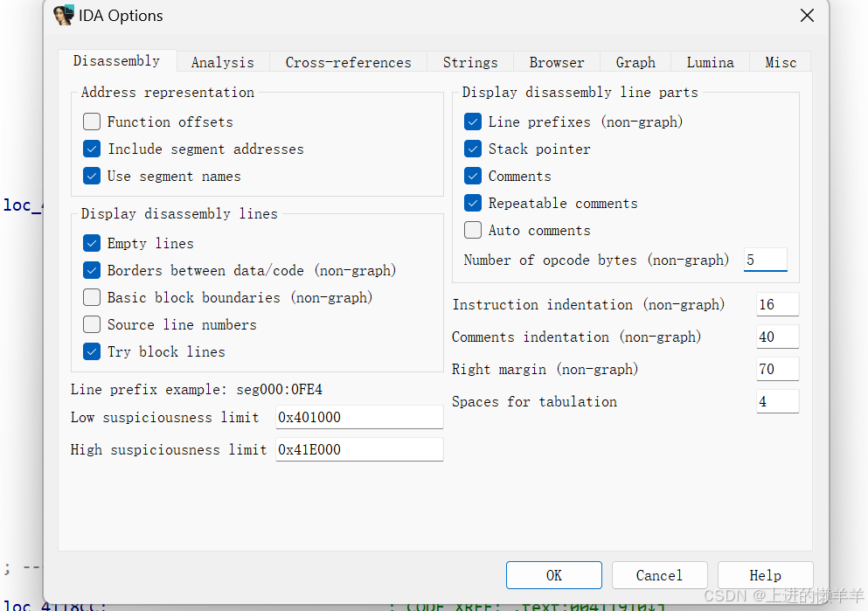The image size is (868, 611).
Task: Uncheck the Comments checkbox
Action: point(473,176)
